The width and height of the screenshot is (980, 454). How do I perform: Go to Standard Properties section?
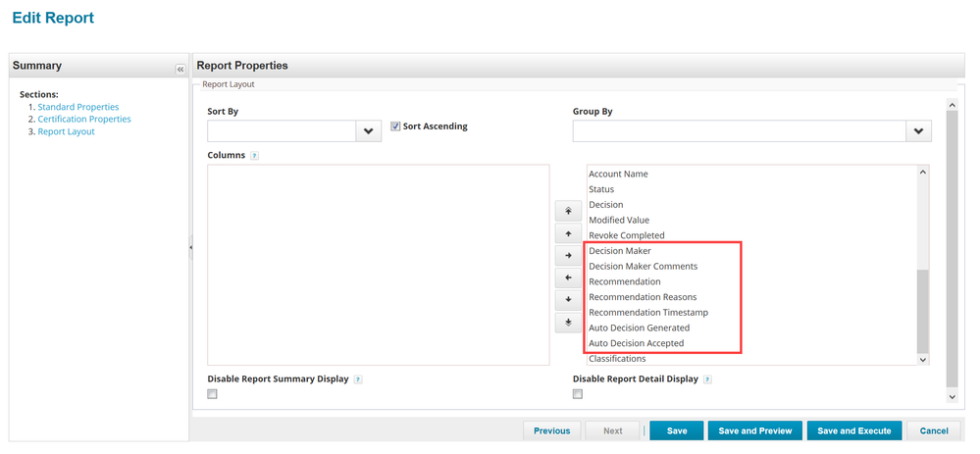[x=78, y=107]
